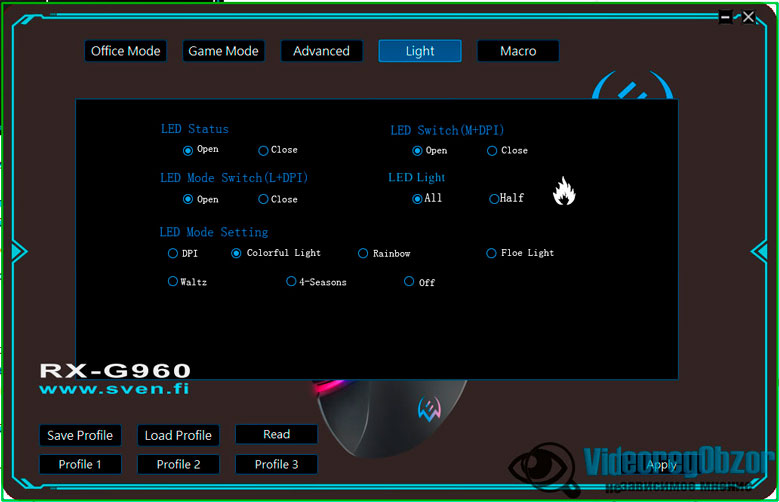Select the Light tab

[420, 51]
